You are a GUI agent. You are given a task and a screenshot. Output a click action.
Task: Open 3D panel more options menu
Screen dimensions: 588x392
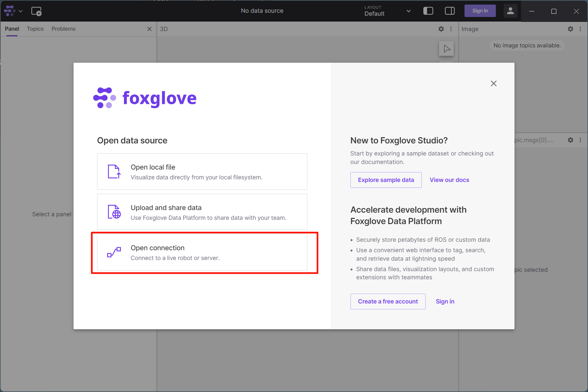[451, 29]
